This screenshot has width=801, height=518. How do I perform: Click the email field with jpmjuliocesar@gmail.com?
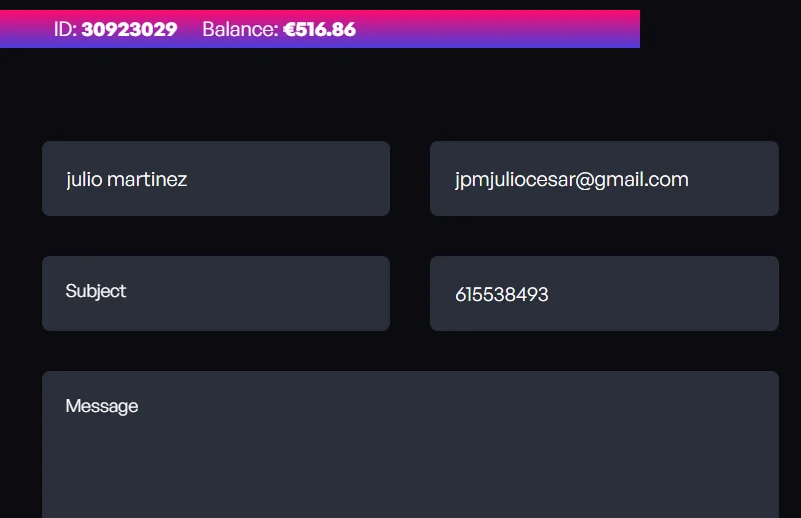[x=604, y=179]
